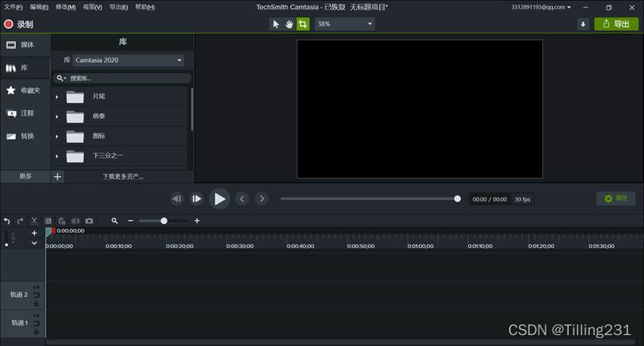
Task: Click the previous frame playback button
Action: (177, 199)
